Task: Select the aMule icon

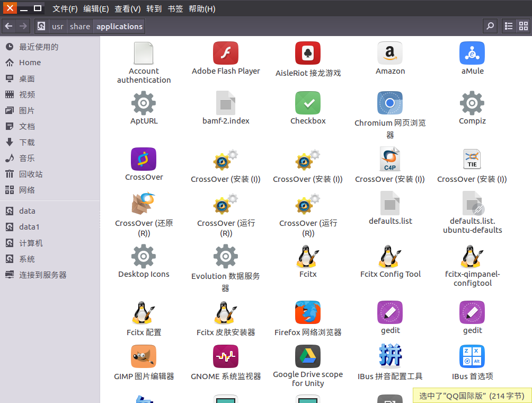Action: click(x=472, y=53)
